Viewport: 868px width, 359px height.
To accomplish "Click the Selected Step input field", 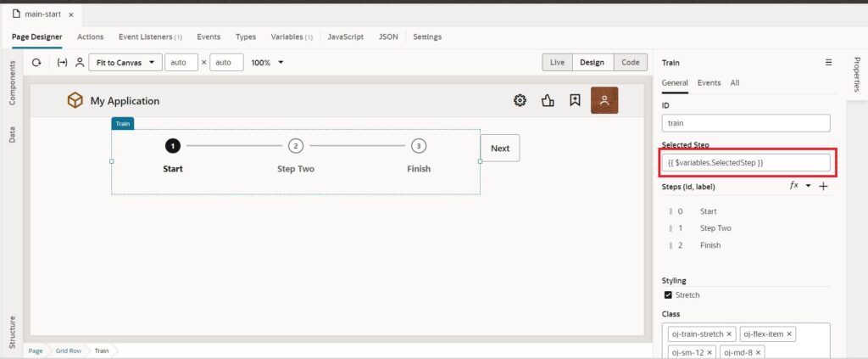I will point(745,162).
